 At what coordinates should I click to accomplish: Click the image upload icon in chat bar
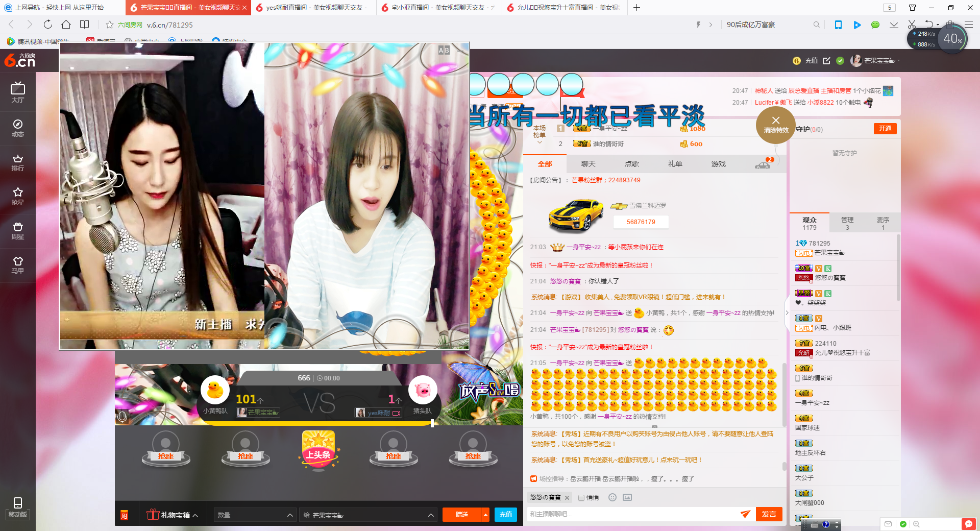627,497
